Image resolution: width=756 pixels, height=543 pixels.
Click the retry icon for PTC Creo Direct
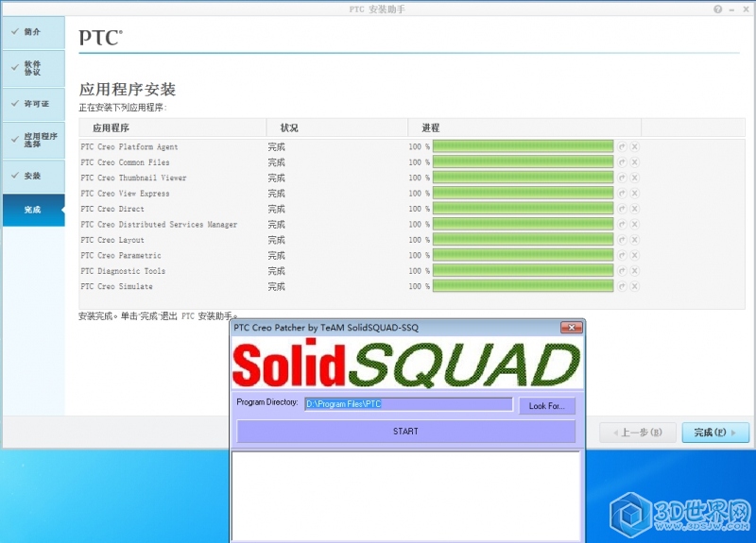pyautogui.click(x=622, y=209)
